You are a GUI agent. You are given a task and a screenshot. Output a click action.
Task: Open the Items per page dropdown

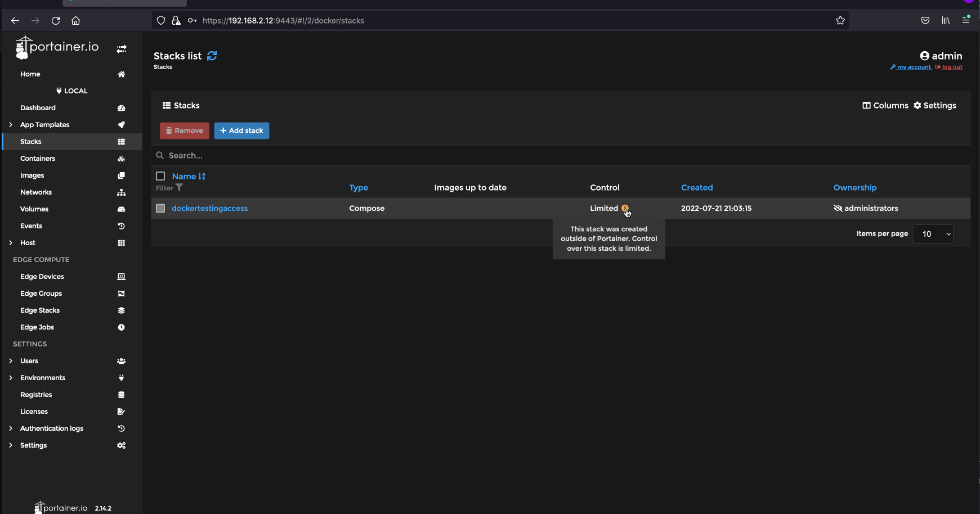pos(933,234)
